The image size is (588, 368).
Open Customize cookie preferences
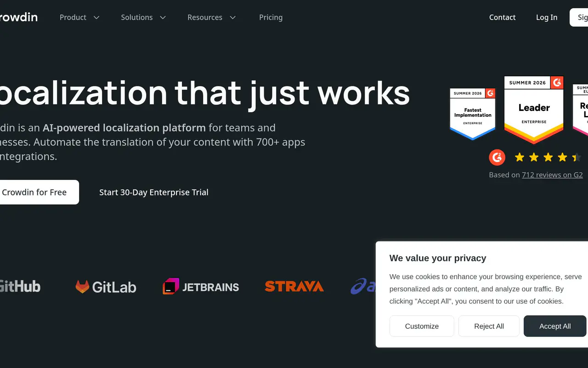coord(422,326)
